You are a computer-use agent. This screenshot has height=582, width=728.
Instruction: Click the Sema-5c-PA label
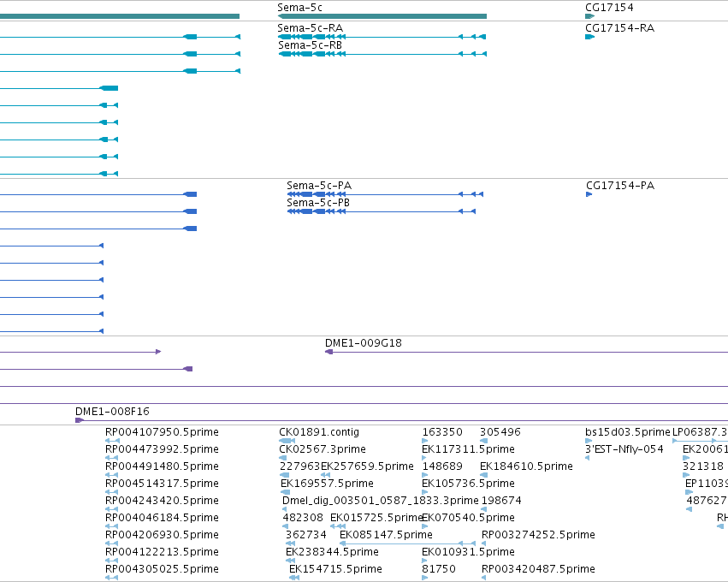319,186
